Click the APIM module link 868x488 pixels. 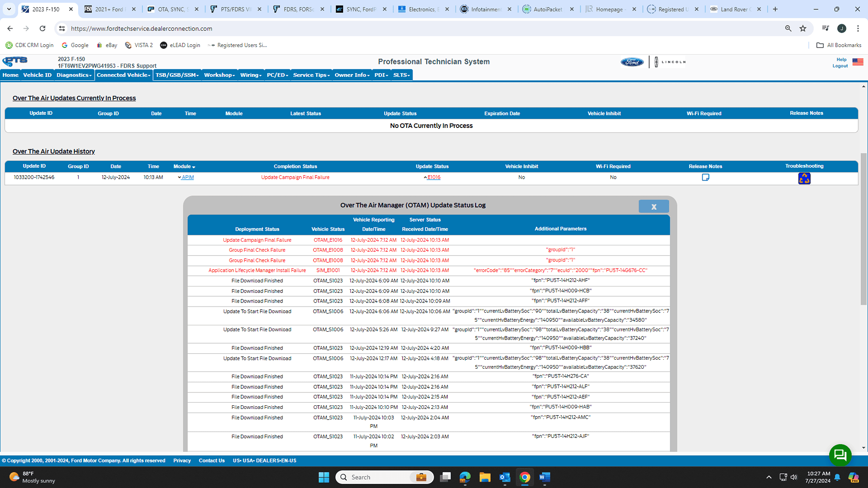tap(187, 177)
